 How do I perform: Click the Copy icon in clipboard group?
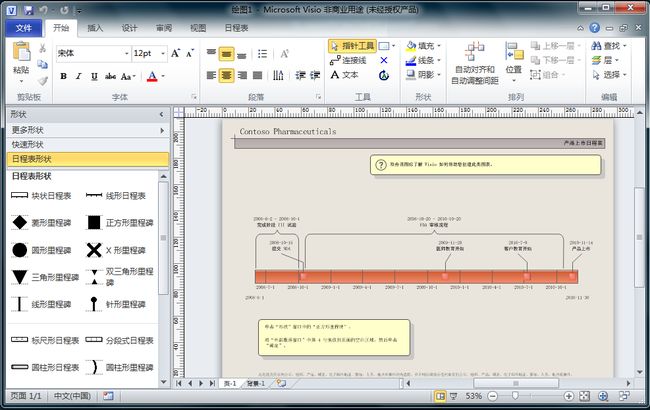tap(42, 64)
